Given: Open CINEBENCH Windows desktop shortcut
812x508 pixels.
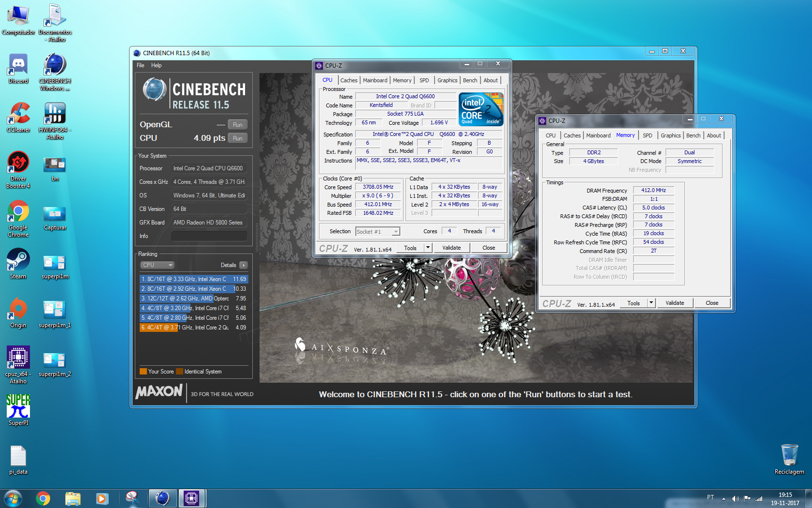Looking at the screenshot, I should click(x=55, y=72).
